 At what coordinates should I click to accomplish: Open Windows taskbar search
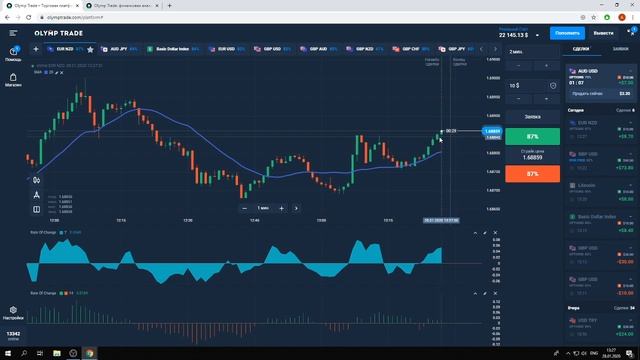(24, 353)
